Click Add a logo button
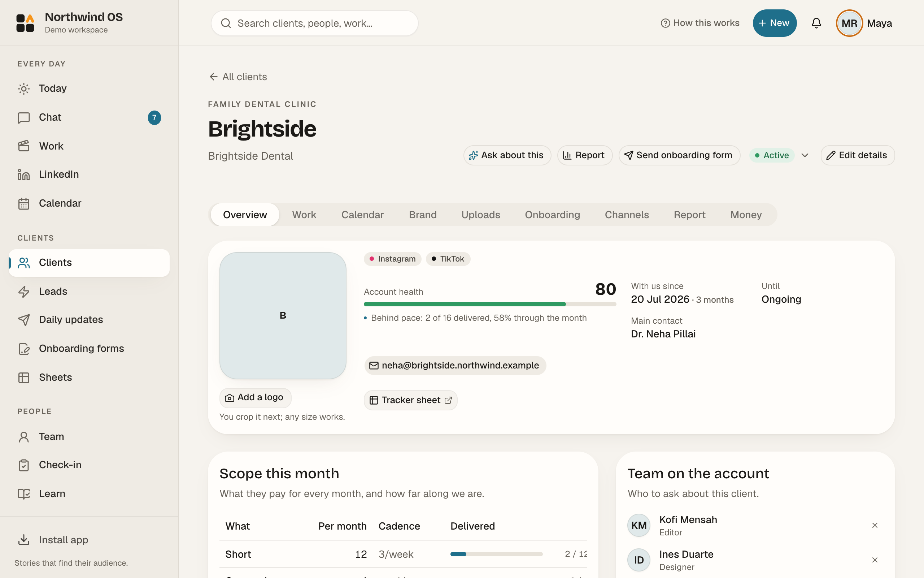The image size is (924, 578). pos(255,398)
